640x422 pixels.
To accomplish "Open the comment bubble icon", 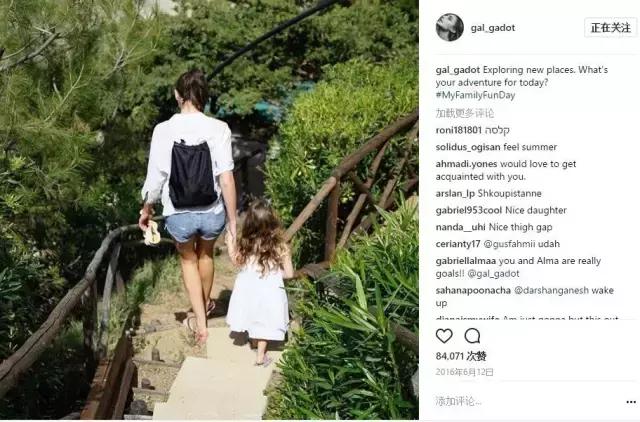I will pyautogui.click(x=472, y=336).
